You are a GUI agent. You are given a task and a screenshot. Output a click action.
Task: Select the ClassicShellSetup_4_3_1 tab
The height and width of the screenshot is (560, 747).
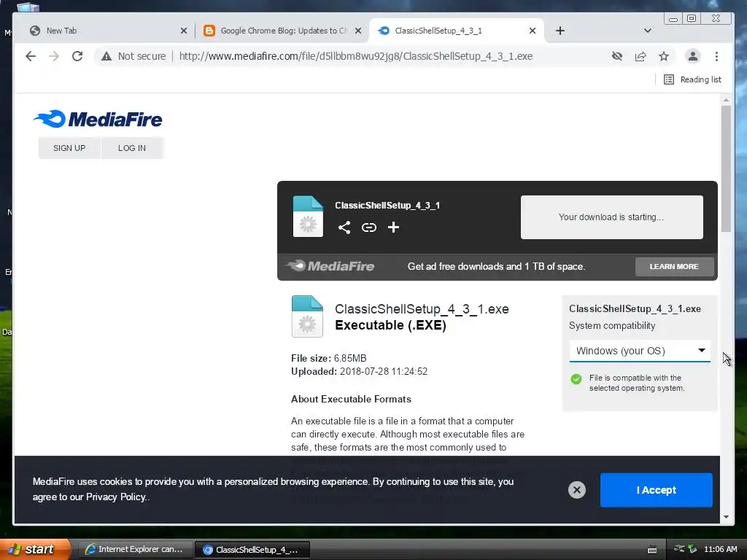click(457, 31)
